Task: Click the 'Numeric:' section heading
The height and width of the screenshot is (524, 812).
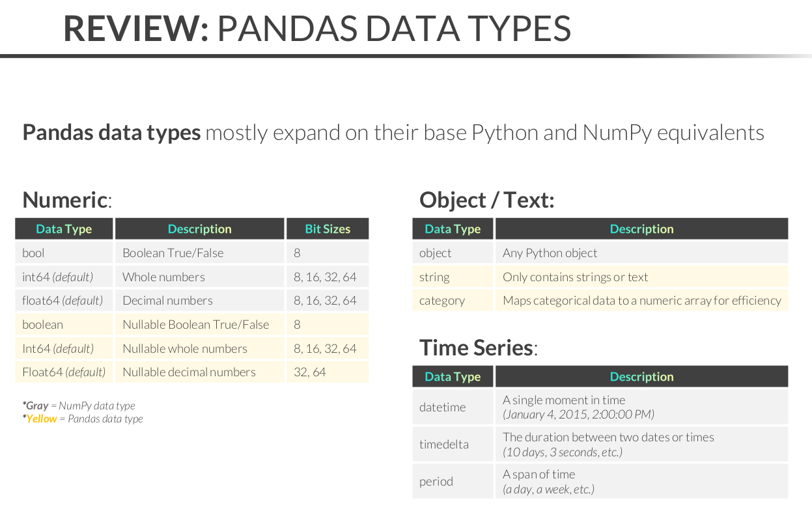Action: point(67,200)
